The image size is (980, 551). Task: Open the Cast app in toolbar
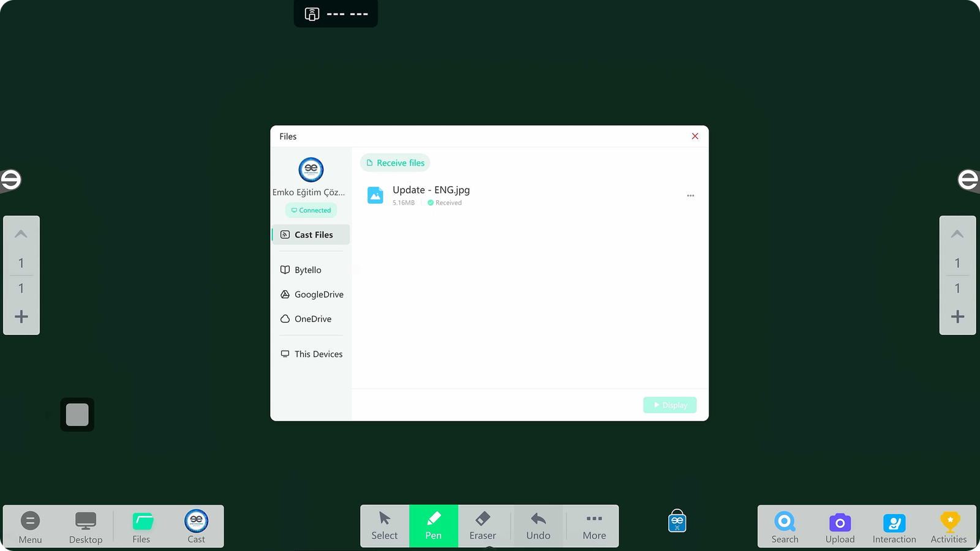coord(196,527)
